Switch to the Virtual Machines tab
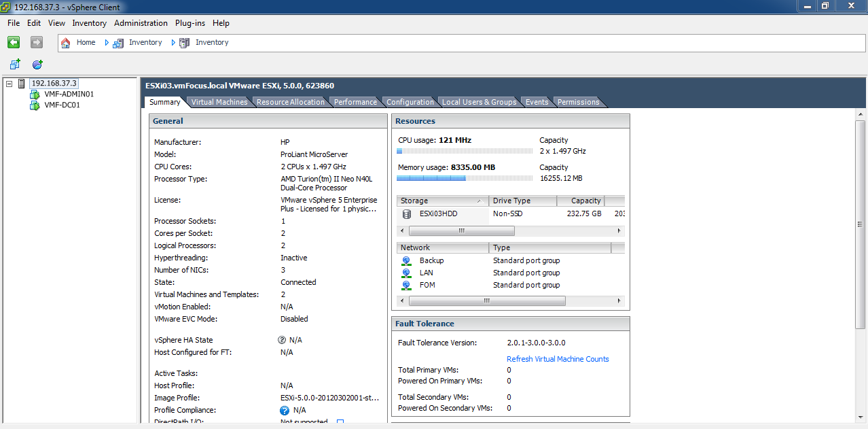Image resolution: width=868 pixels, height=429 pixels. coord(219,102)
